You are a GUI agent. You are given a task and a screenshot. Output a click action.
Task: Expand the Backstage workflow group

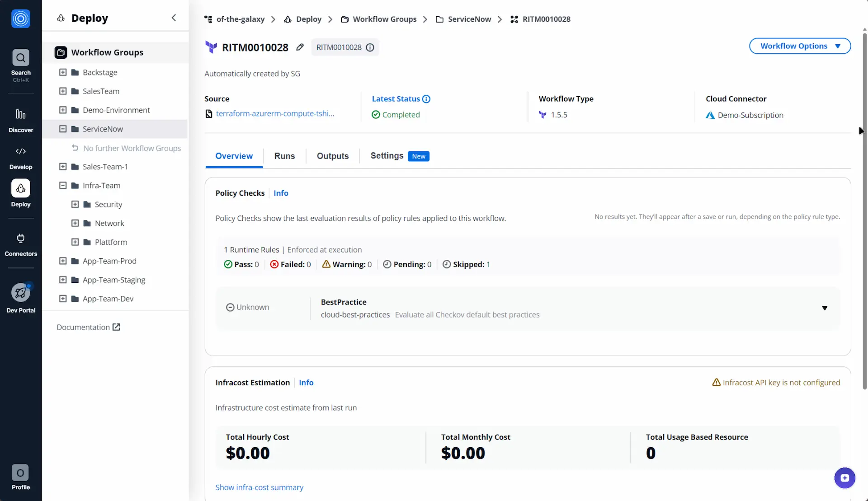coord(63,72)
